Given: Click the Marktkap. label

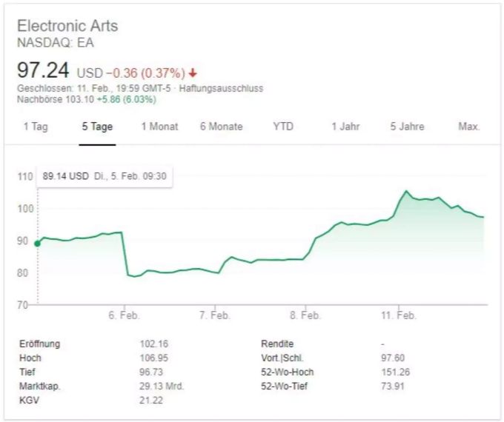Looking at the screenshot, I should pyautogui.click(x=40, y=386).
